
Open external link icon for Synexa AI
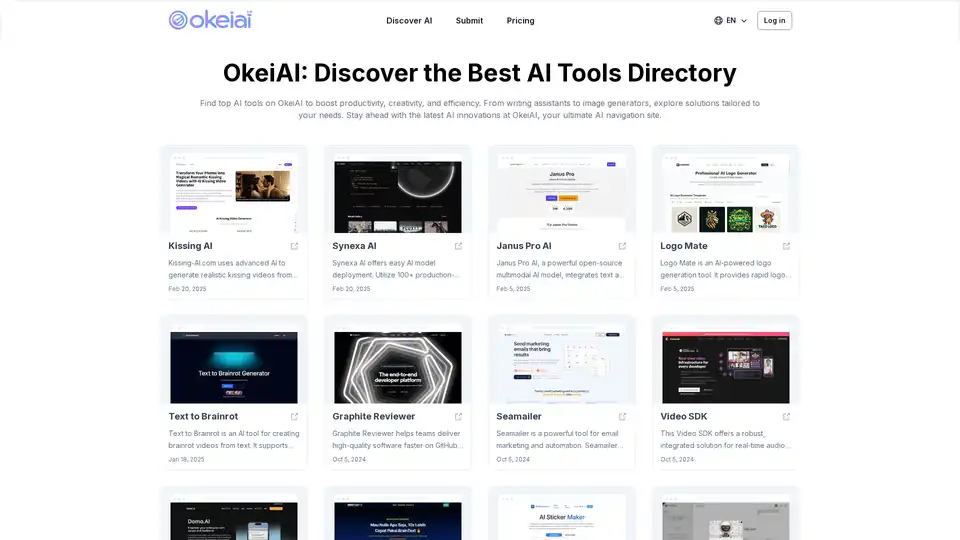click(x=458, y=246)
